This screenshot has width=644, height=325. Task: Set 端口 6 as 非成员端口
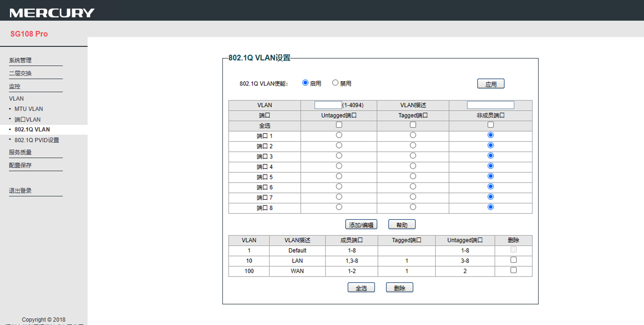[491, 187]
